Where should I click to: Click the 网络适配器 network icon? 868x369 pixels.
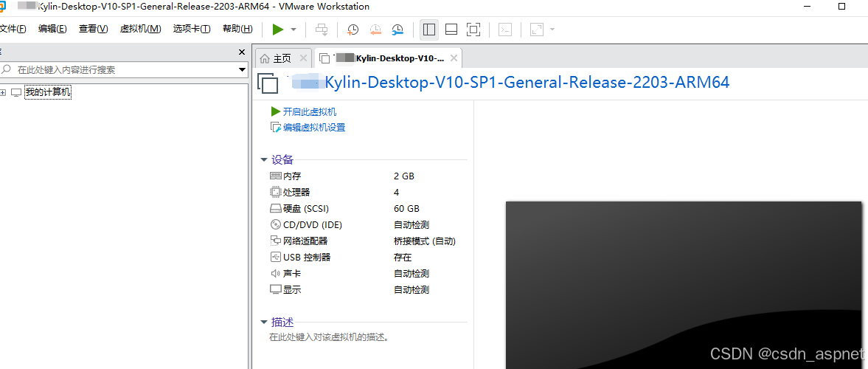[276, 241]
